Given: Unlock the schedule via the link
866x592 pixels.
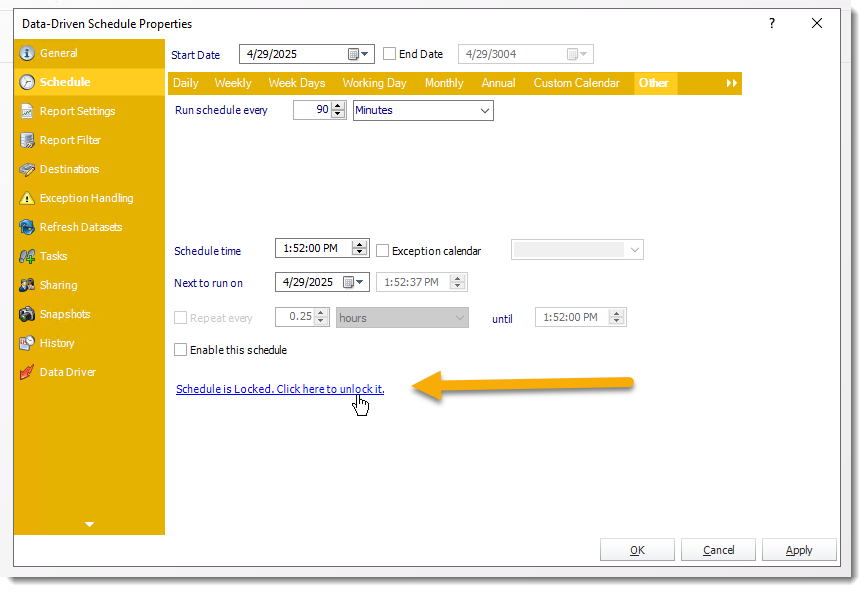Looking at the screenshot, I should pyautogui.click(x=279, y=389).
